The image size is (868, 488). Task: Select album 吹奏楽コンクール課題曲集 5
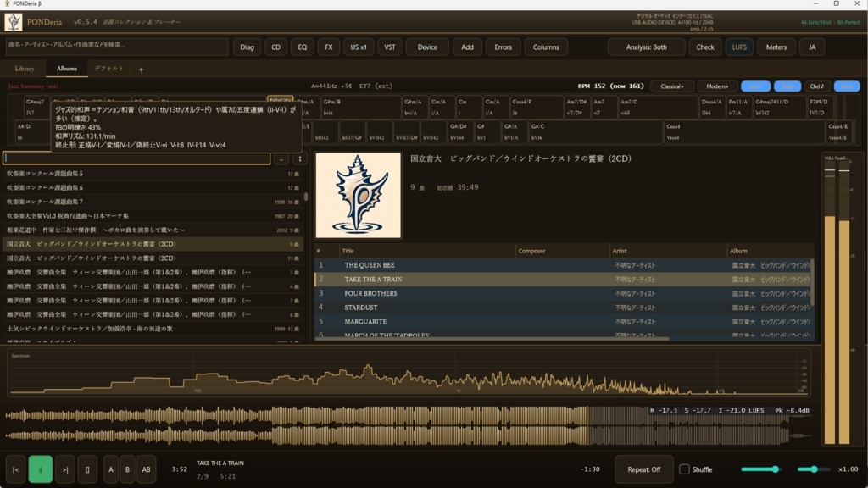point(153,173)
